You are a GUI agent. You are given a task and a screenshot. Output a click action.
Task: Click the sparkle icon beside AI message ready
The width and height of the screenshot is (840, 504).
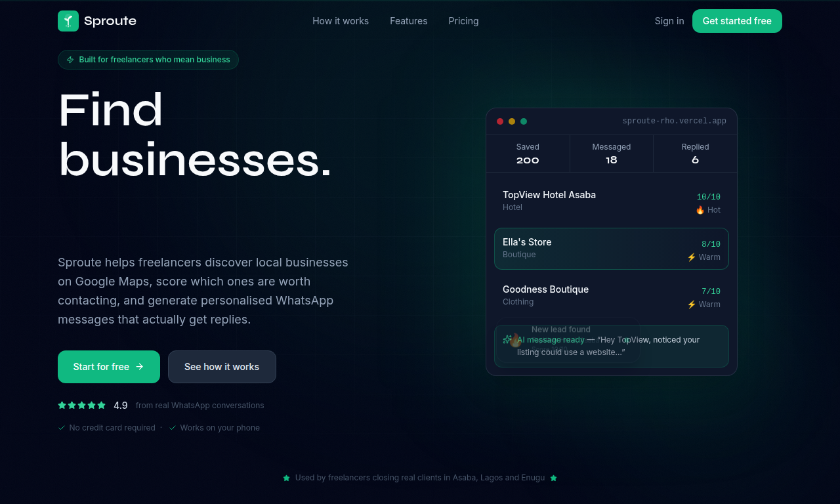coord(507,340)
